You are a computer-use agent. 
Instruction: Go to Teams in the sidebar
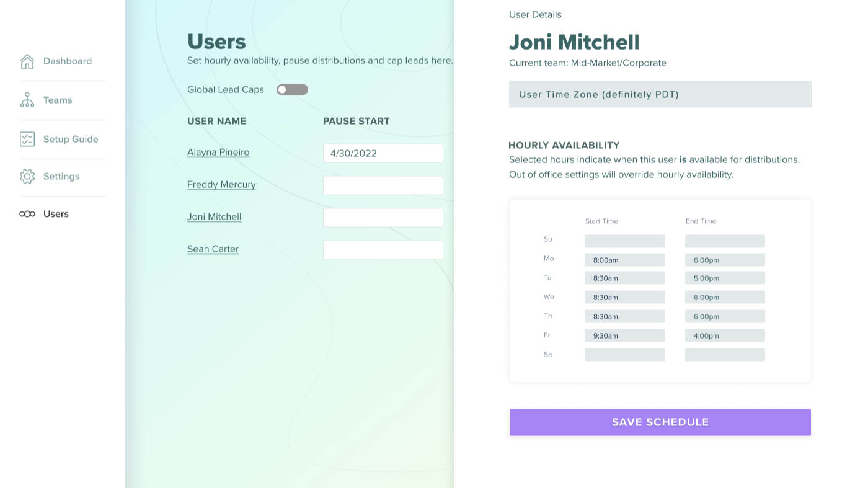pos(58,100)
